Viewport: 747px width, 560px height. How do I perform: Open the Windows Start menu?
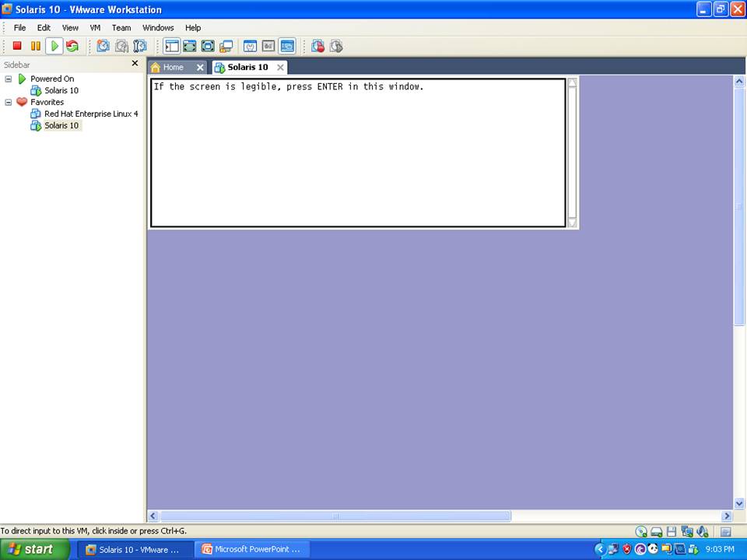pos(35,549)
